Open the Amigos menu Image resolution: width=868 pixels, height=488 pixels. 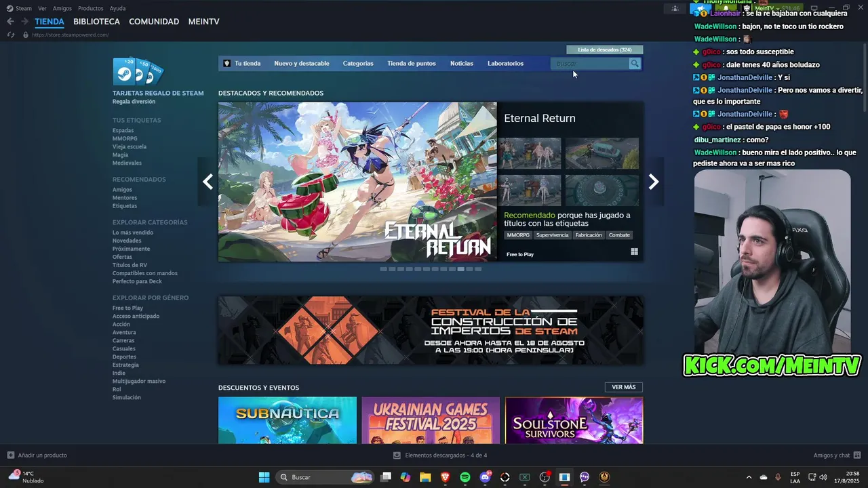pyautogui.click(x=62, y=8)
